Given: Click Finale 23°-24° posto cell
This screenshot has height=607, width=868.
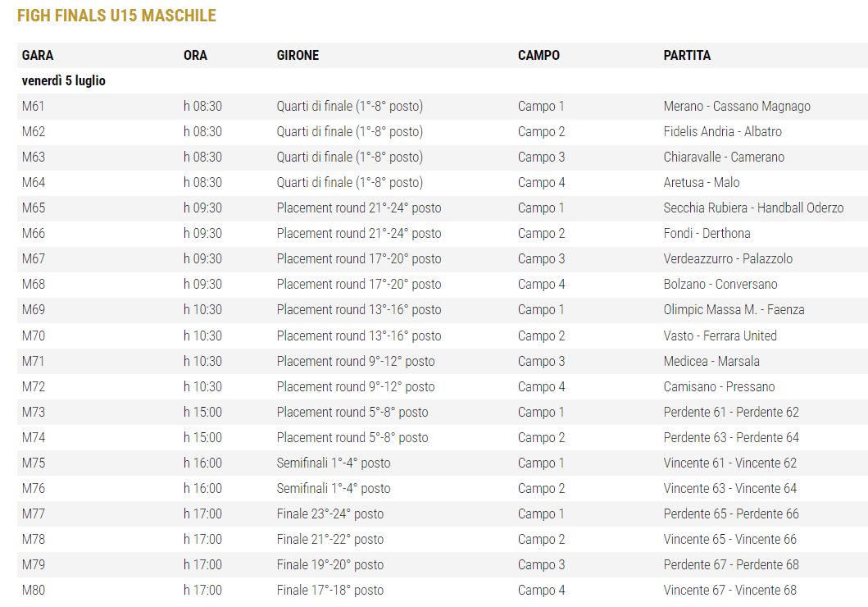Looking at the screenshot, I should [330, 514].
